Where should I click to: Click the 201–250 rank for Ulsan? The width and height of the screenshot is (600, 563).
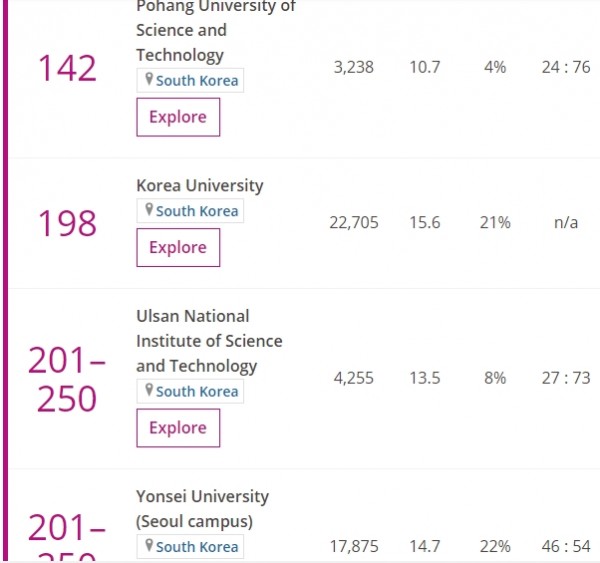67,379
